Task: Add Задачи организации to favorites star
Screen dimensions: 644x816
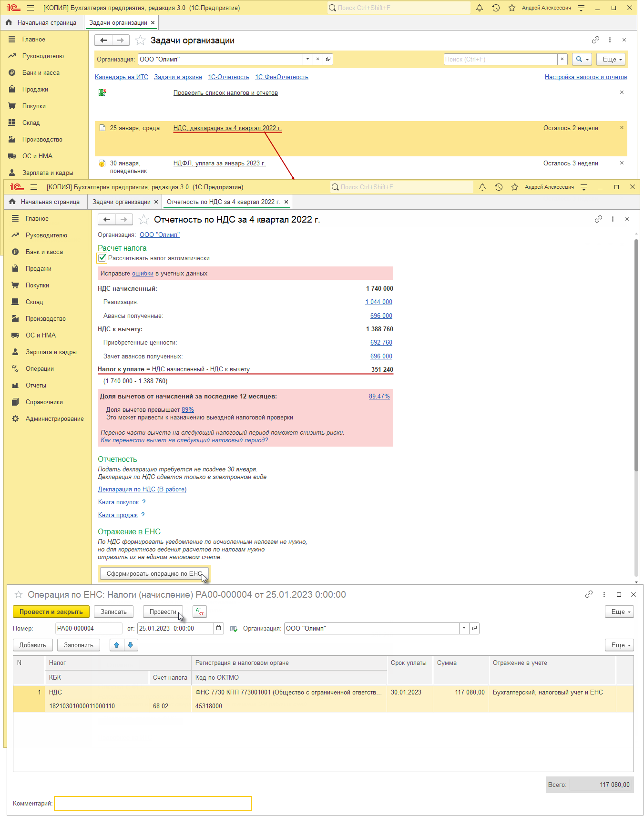Action: click(140, 41)
